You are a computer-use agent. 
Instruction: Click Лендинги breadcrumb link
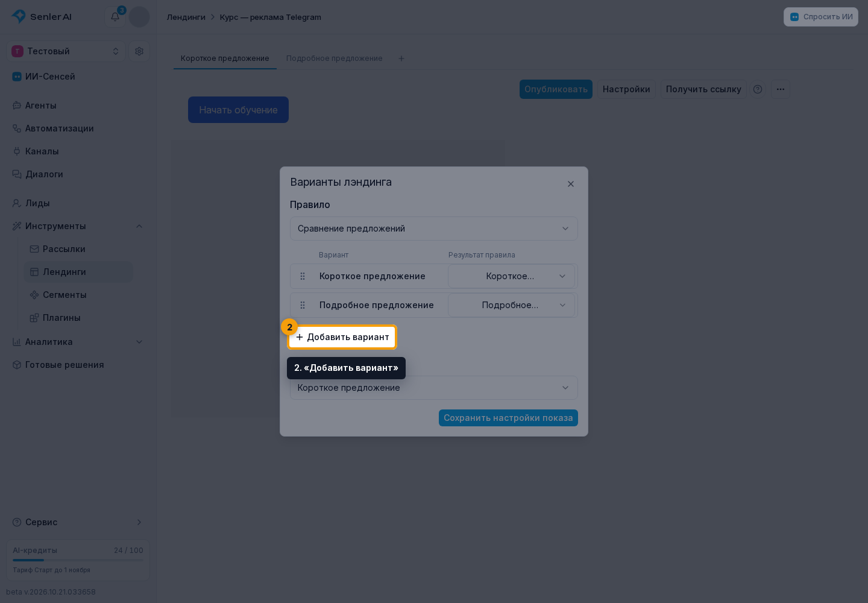point(186,17)
